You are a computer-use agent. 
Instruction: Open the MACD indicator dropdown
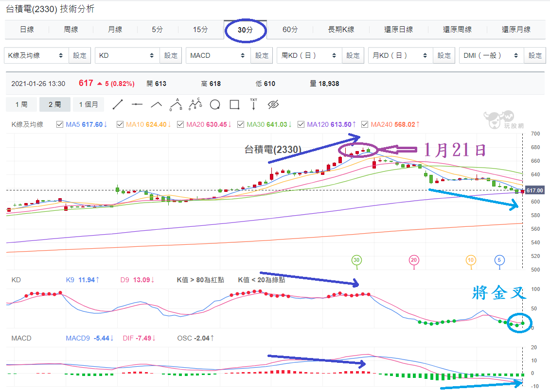tap(218, 55)
